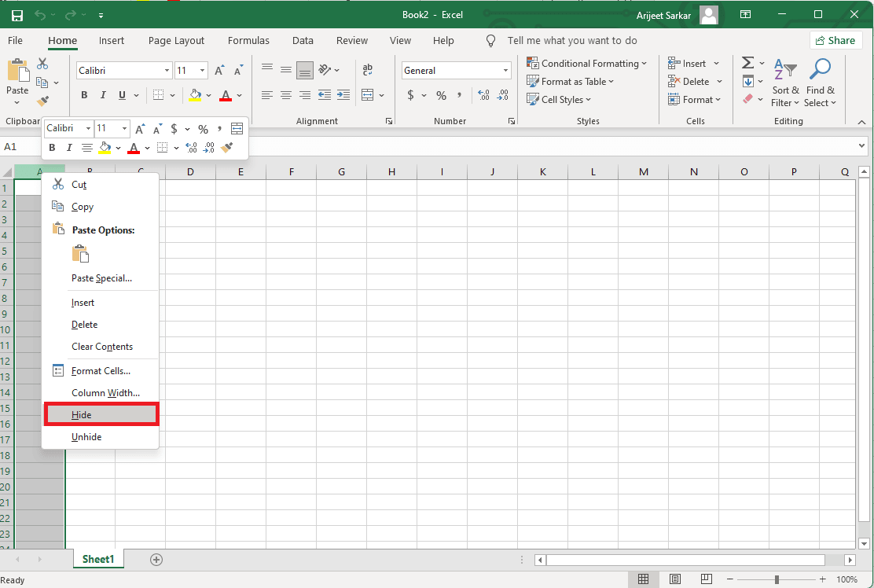The width and height of the screenshot is (874, 588).
Task: Click the AutoSum icon
Action: 747,63
